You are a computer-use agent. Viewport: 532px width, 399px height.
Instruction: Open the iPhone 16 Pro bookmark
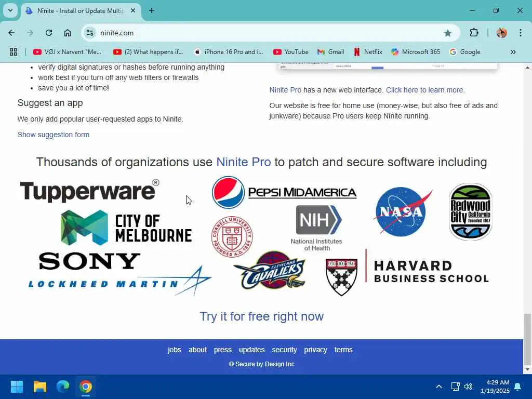229,52
